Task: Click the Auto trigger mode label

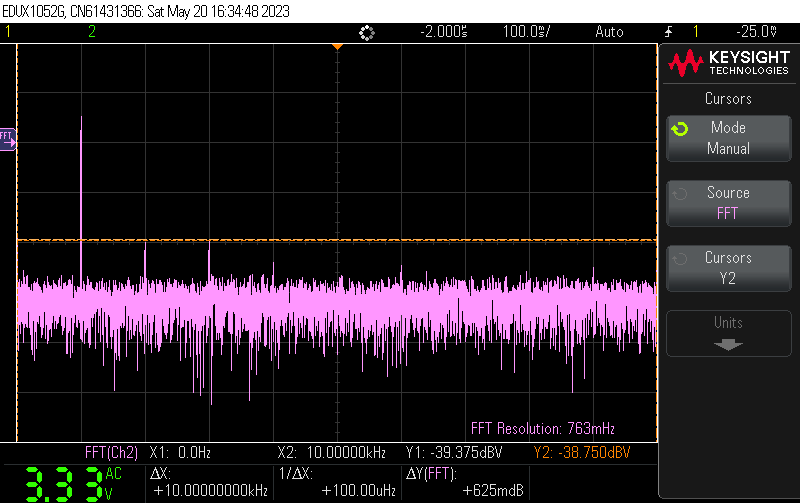Action: [x=609, y=32]
